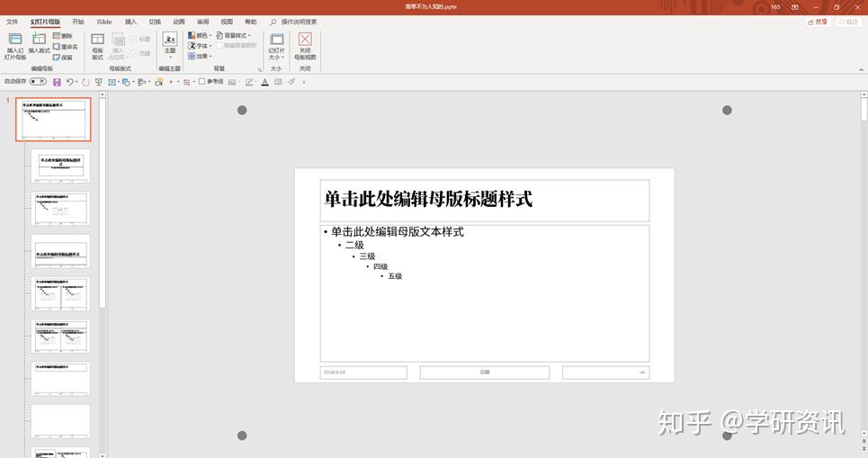Open quick access toolbar customize arrow
The image size is (868, 458).
pos(303,82)
